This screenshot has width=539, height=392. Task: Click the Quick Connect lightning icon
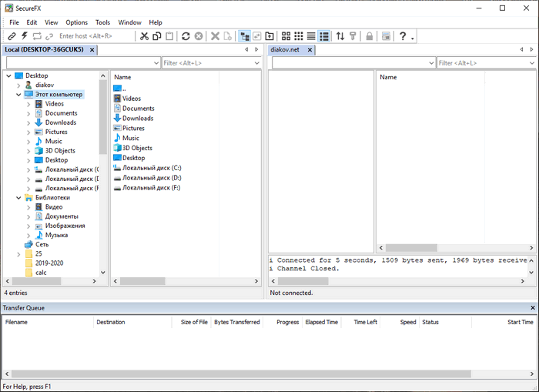(24, 36)
